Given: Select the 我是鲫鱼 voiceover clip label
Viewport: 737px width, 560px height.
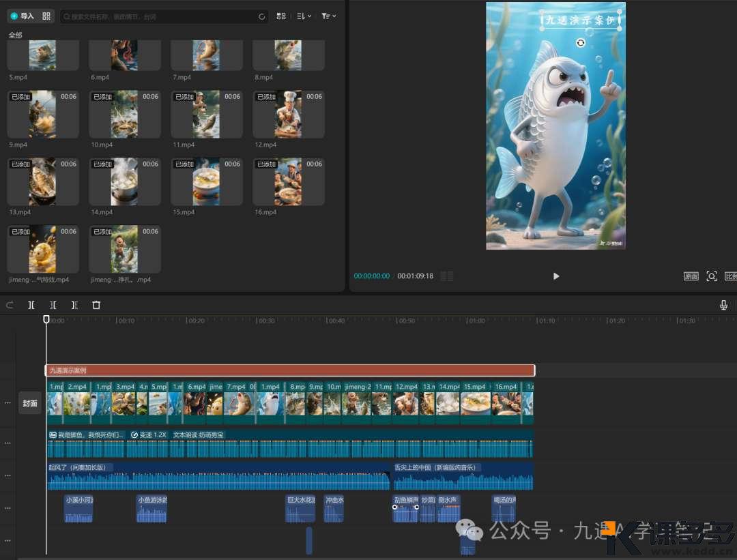Looking at the screenshot, I should (x=86, y=435).
